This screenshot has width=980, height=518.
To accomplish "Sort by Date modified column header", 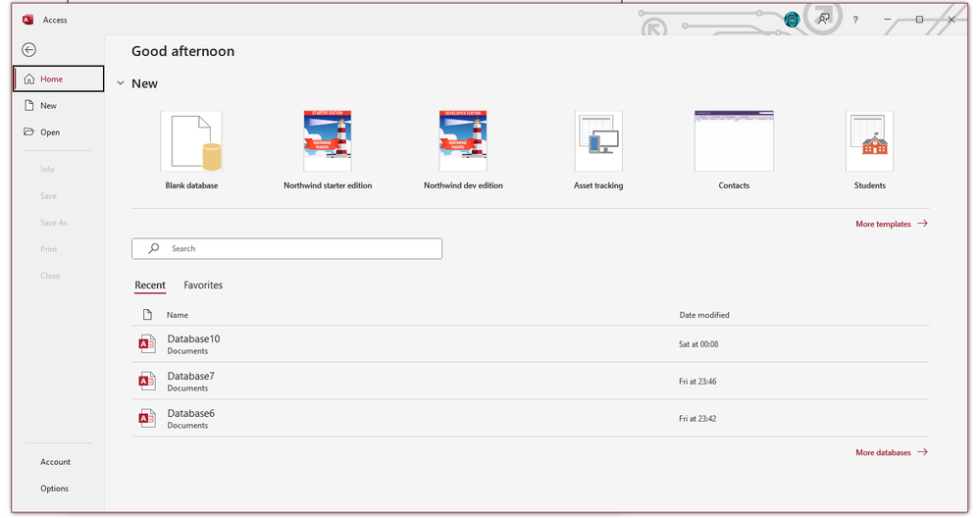I will 704,315.
